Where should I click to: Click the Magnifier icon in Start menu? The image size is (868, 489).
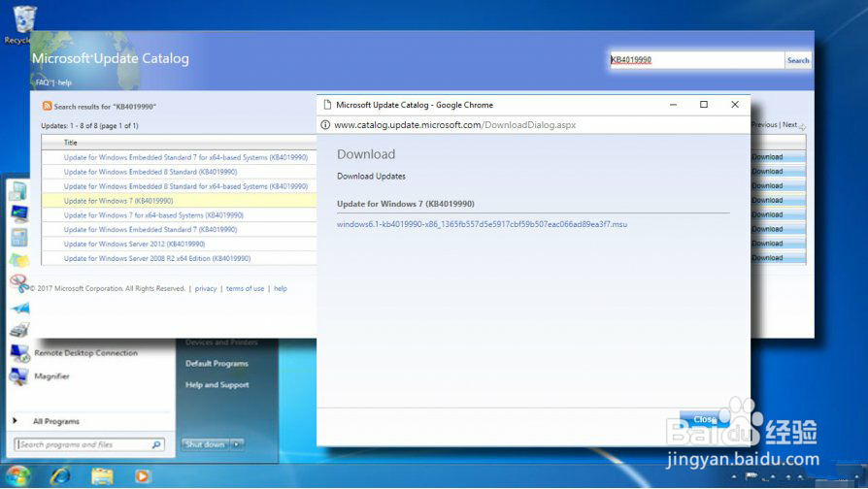click(x=18, y=376)
